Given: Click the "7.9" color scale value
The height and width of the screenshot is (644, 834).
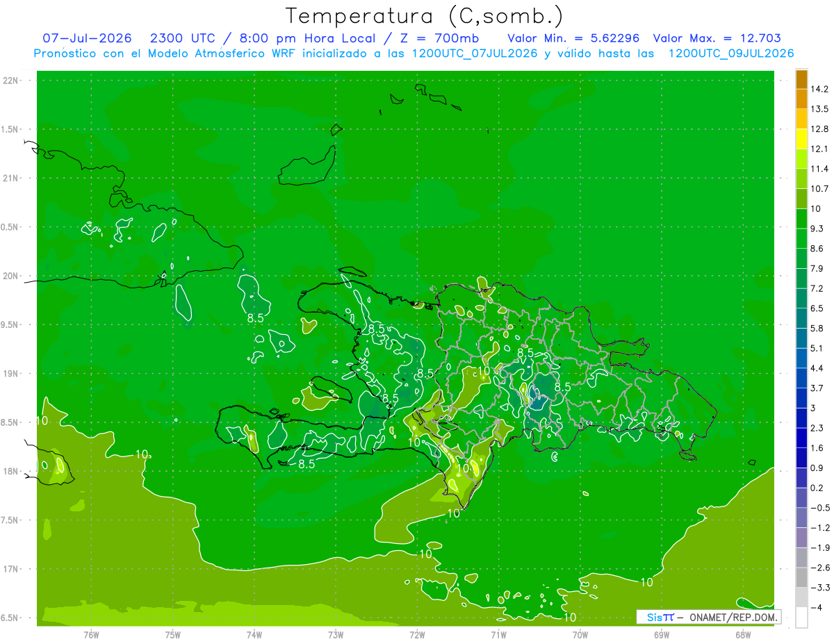Looking at the screenshot, I should (x=819, y=269).
